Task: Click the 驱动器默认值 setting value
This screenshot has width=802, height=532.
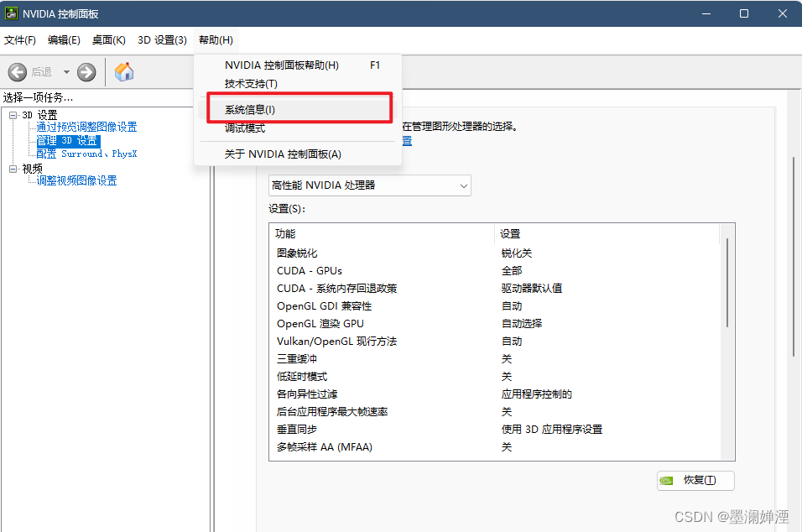Action: coord(531,289)
